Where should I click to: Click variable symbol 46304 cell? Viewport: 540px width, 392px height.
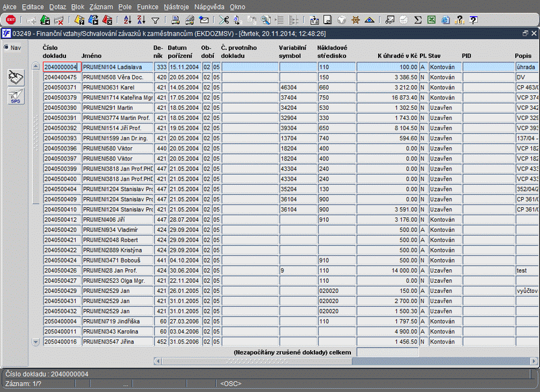click(298, 88)
